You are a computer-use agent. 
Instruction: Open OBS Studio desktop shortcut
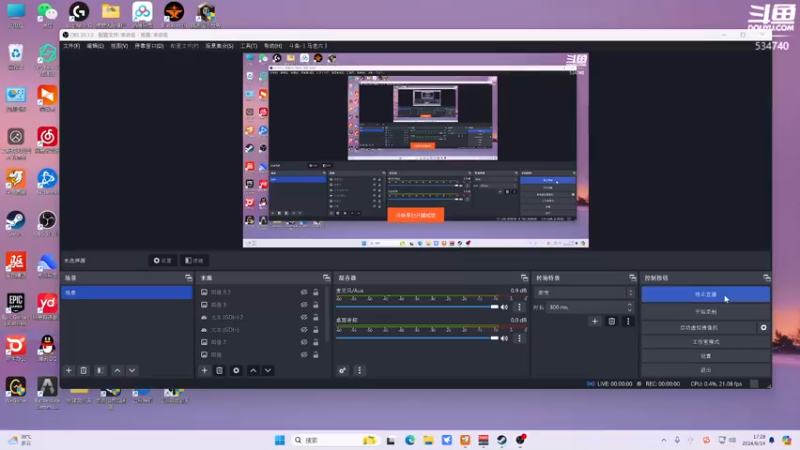click(x=47, y=223)
